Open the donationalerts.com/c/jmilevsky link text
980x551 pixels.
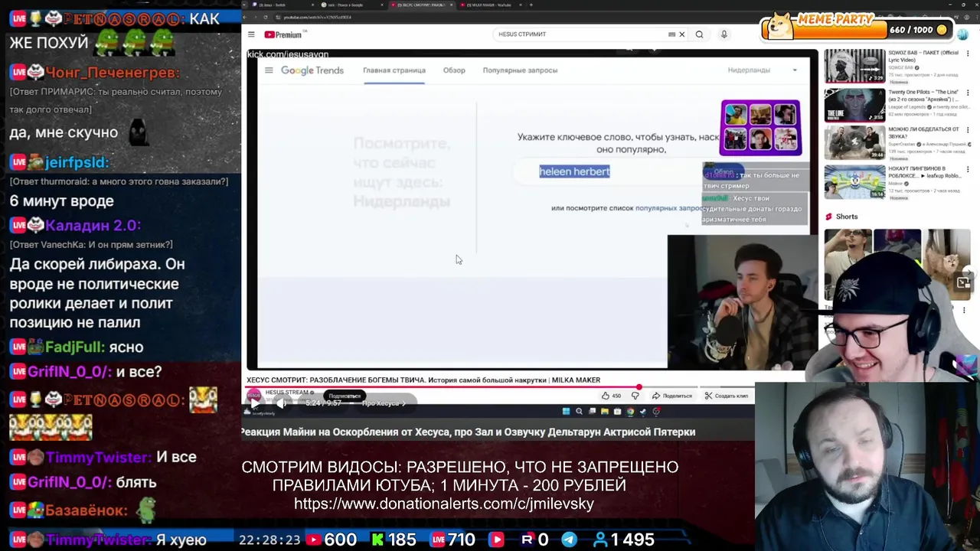coord(444,504)
